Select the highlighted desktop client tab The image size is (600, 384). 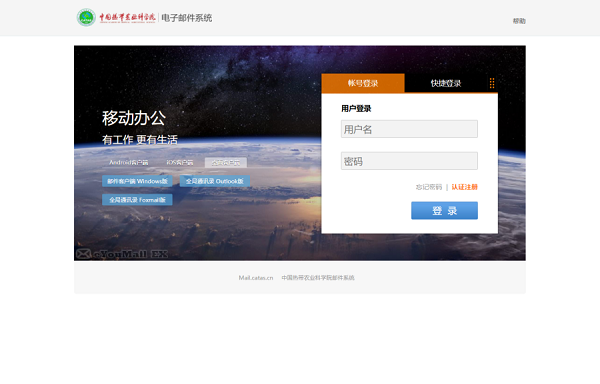coord(226,163)
